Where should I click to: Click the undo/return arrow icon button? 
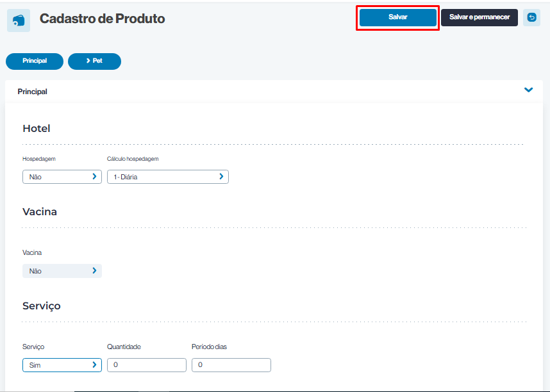point(531,17)
